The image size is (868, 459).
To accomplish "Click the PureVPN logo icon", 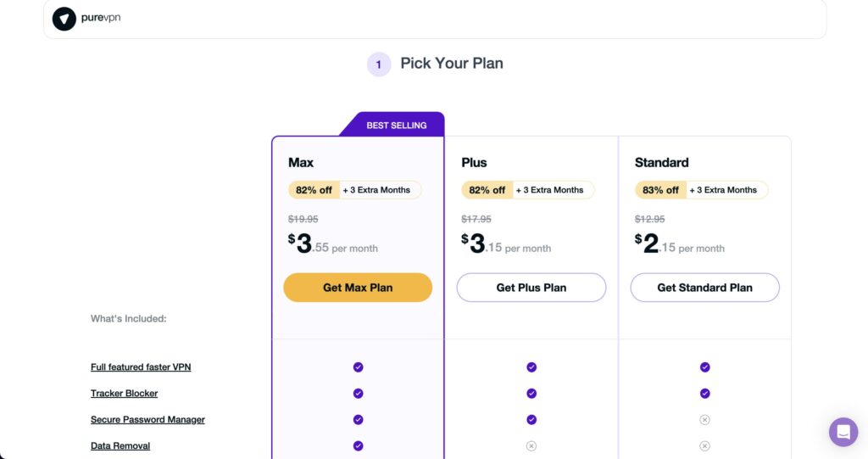I will 64,19.
